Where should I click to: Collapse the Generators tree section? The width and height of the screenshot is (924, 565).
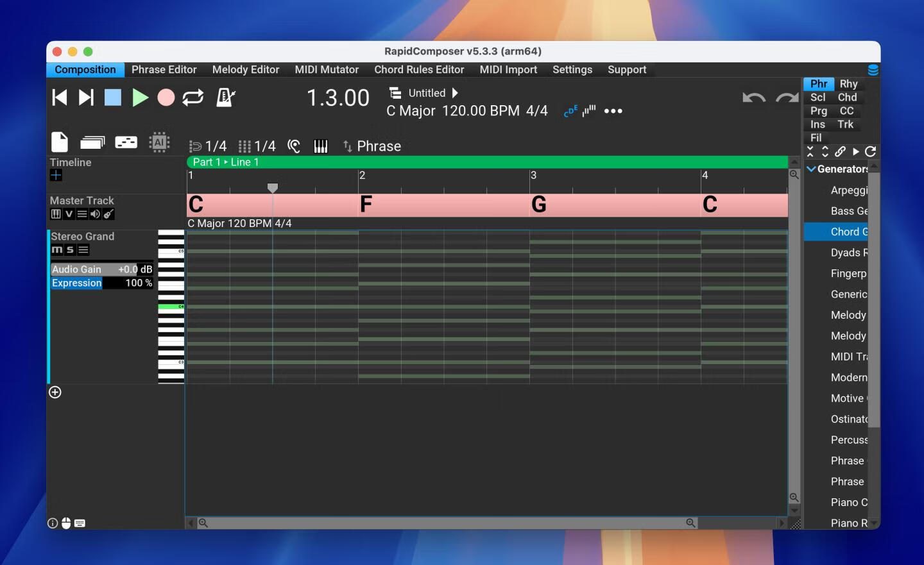point(811,169)
